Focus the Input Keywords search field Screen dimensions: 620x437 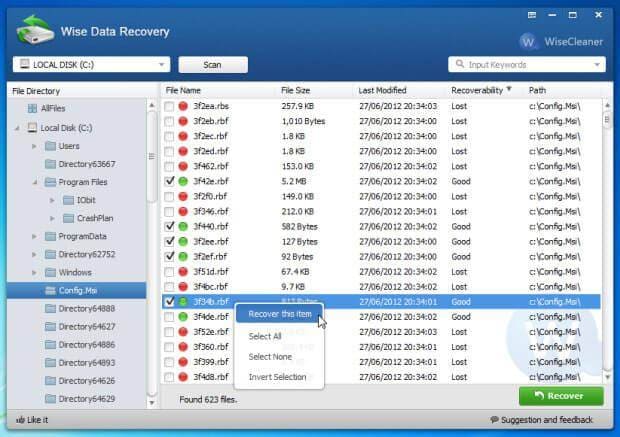pos(526,64)
